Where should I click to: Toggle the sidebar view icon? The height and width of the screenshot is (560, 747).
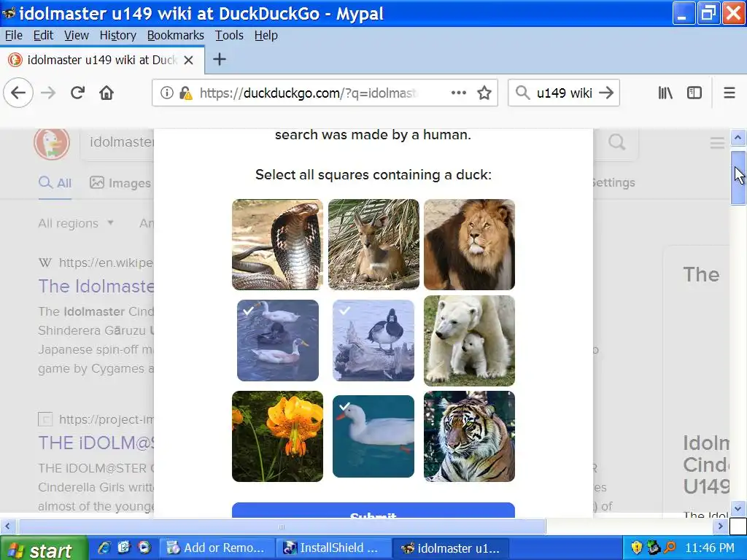click(694, 93)
